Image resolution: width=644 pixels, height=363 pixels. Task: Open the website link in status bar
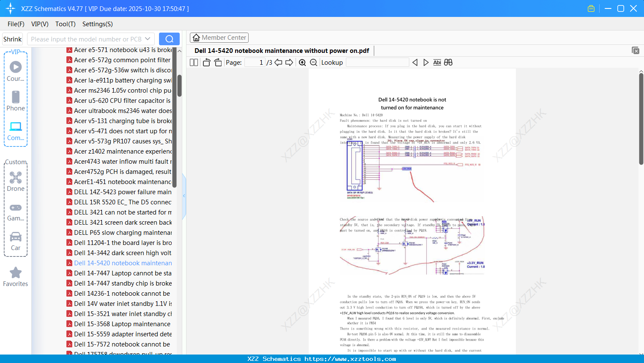tap(350, 359)
